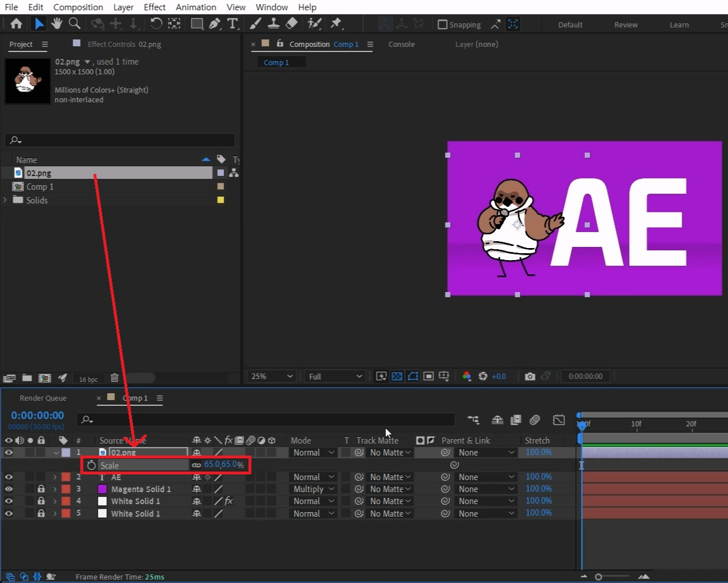The image size is (728, 583).
Task: Open Parent None dropdown for AE layer
Action: pyautogui.click(x=487, y=477)
